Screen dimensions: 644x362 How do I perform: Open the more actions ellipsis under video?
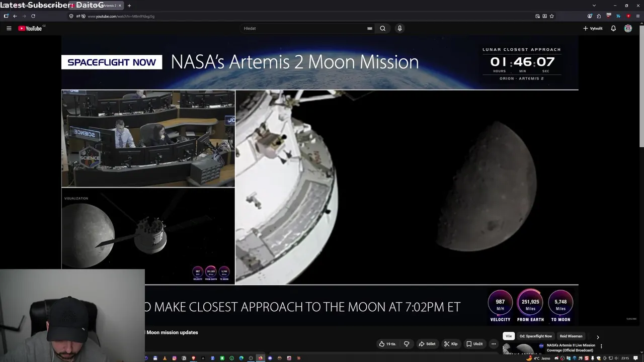(x=494, y=344)
